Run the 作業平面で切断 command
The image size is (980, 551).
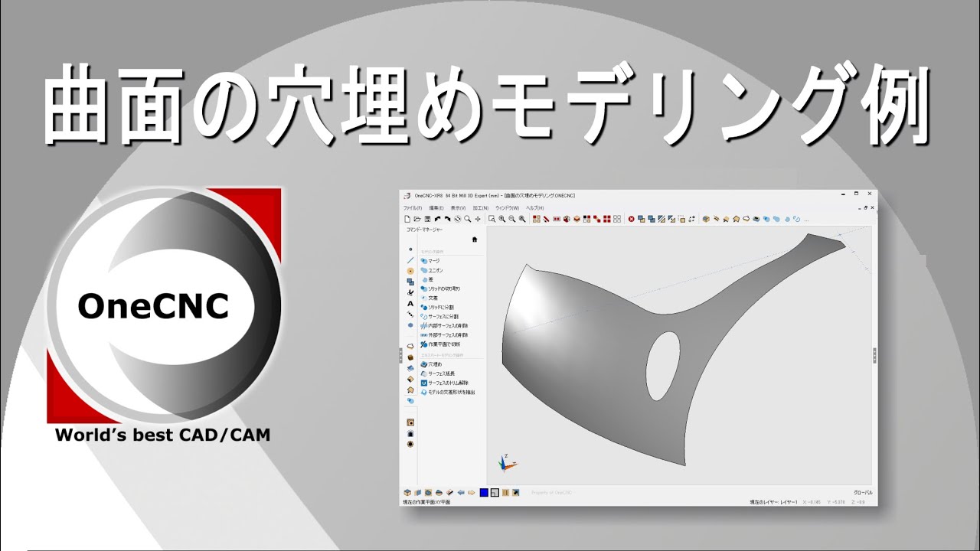(x=439, y=344)
